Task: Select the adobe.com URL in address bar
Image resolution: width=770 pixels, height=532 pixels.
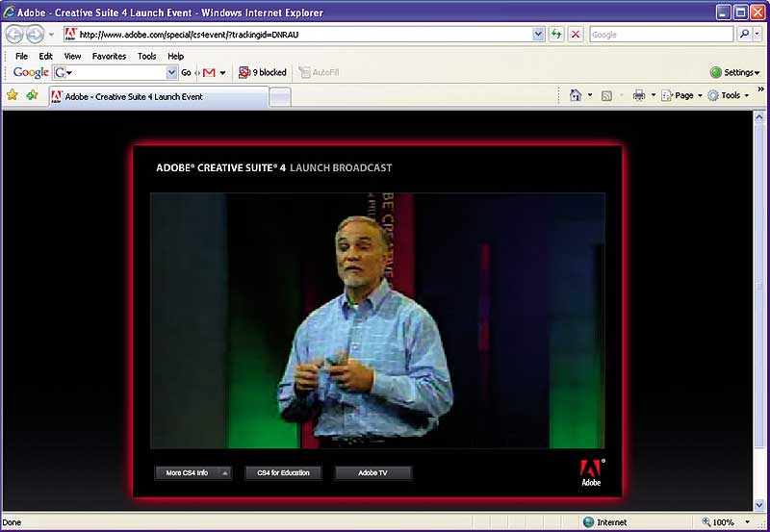Action: (x=189, y=35)
